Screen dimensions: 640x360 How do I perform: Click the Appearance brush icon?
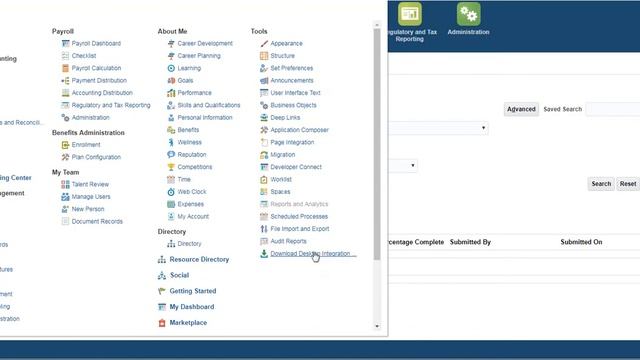point(264,43)
